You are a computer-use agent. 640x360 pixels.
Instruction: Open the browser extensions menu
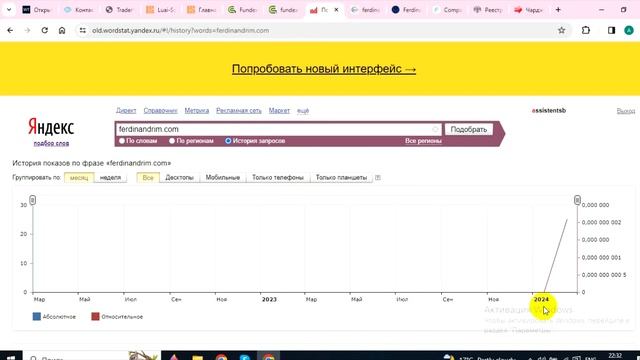586,30
